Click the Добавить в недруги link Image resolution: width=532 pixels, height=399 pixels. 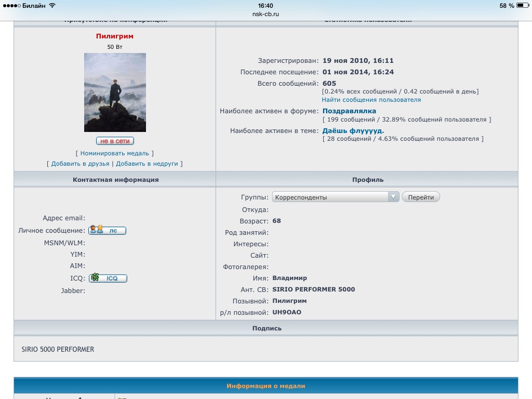147,164
